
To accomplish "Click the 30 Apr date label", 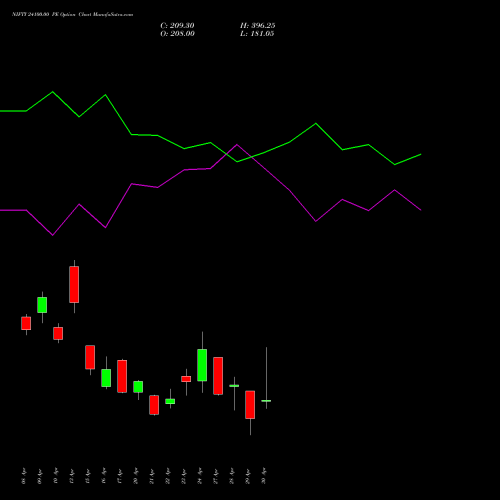I will tap(264, 476).
